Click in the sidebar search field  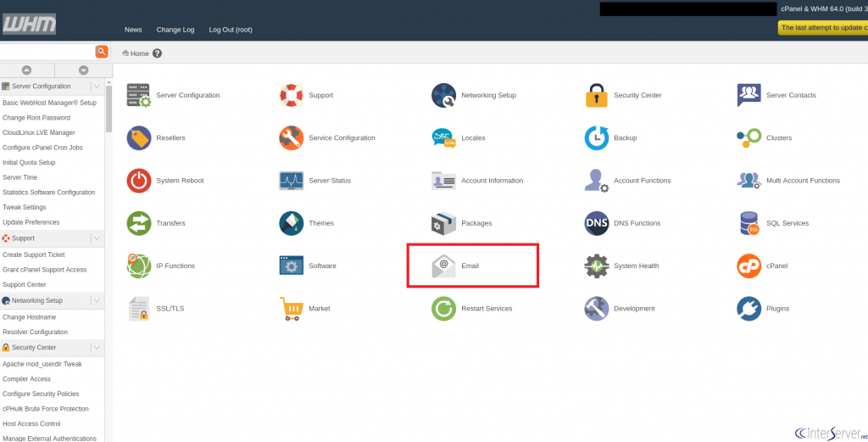(47, 52)
